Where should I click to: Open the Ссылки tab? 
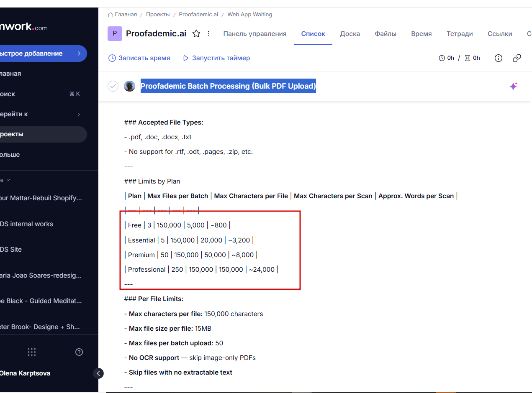click(x=500, y=34)
